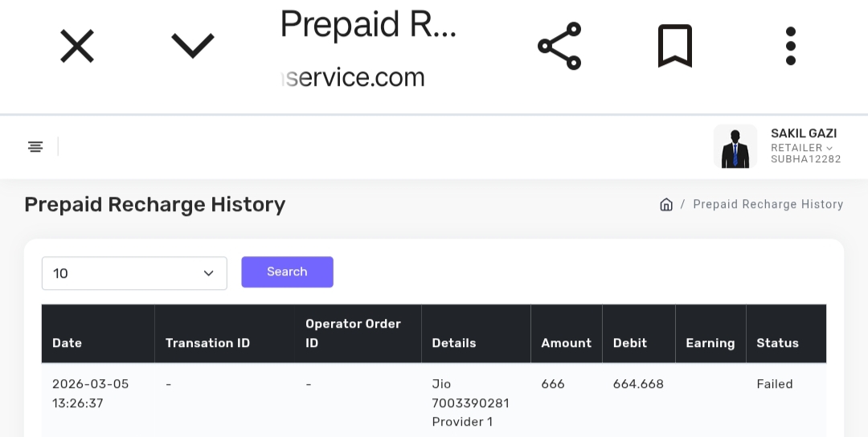Open the three-dot overflow menu
The width and height of the screenshot is (868, 437).
click(x=791, y=46)
